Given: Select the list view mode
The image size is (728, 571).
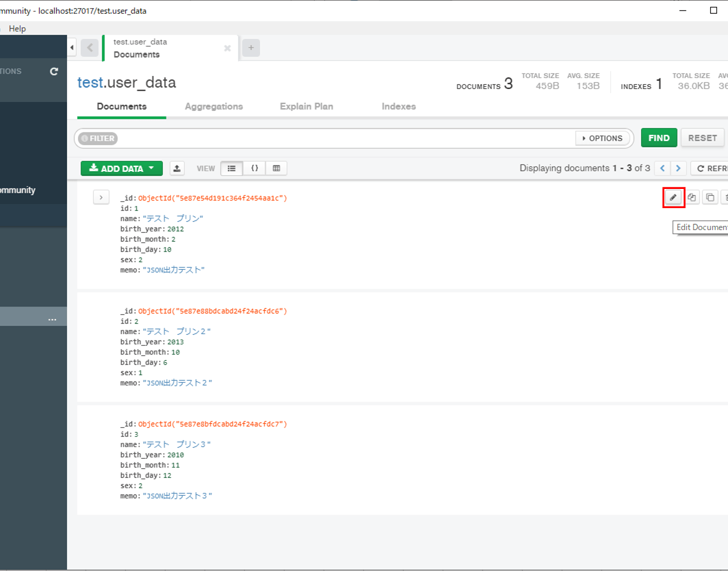Looking at the screenshot, I should pyautogui.click(x=233, y=168).
